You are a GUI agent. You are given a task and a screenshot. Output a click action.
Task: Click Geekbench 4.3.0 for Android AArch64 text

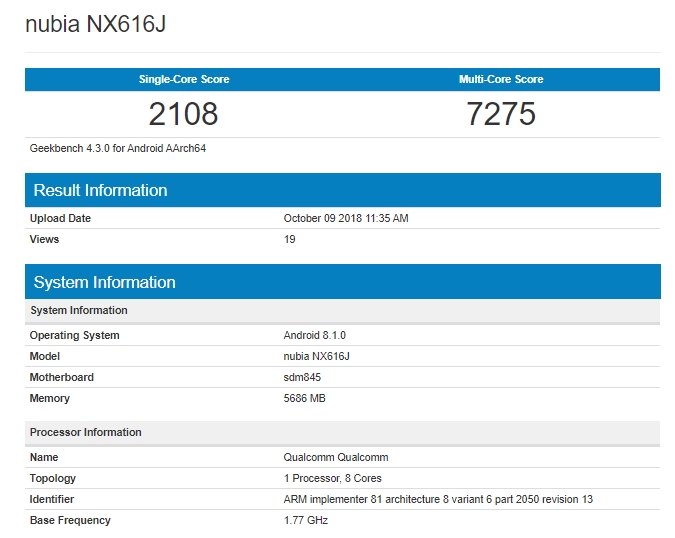click(x=118, y=148)
